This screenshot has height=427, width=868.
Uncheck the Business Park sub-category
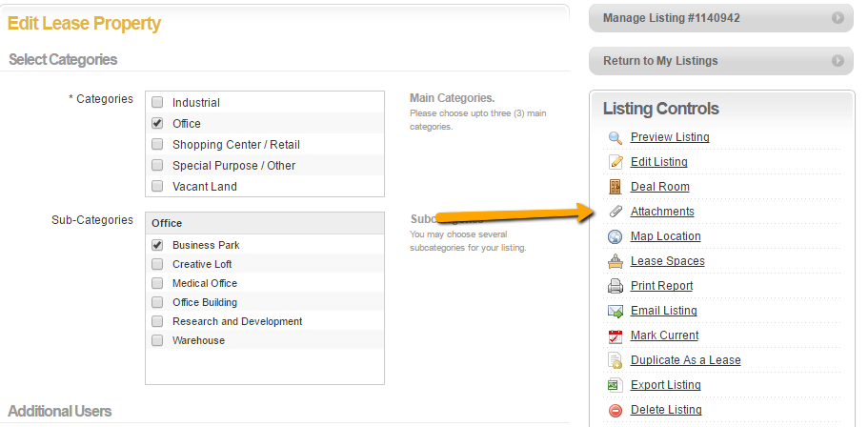(x=157, y=245)
